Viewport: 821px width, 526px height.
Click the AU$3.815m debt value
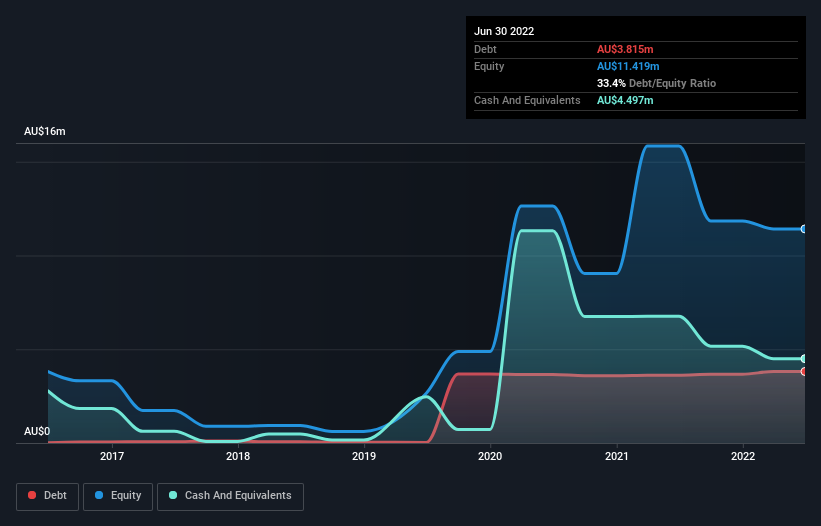pyautogui.click(x=625, y=49)
